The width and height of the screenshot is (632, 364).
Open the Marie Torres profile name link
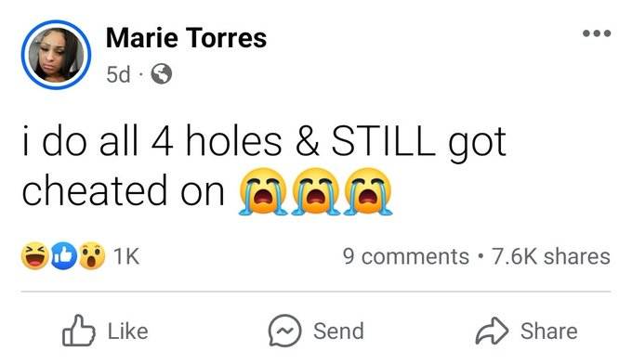pos(186,38)
